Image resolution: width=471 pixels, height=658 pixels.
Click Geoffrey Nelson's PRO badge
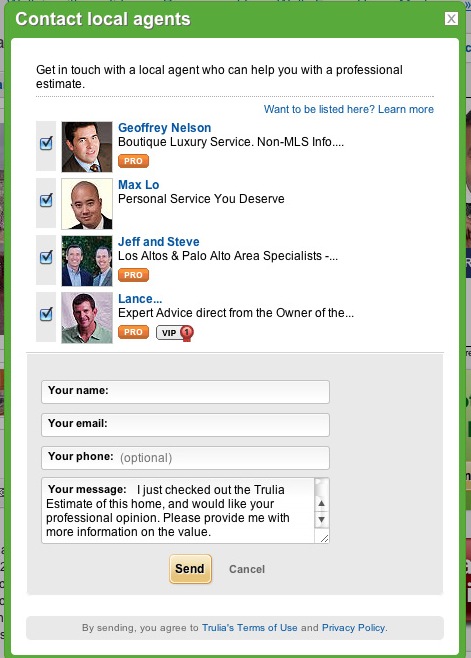(x=133, y=161)
